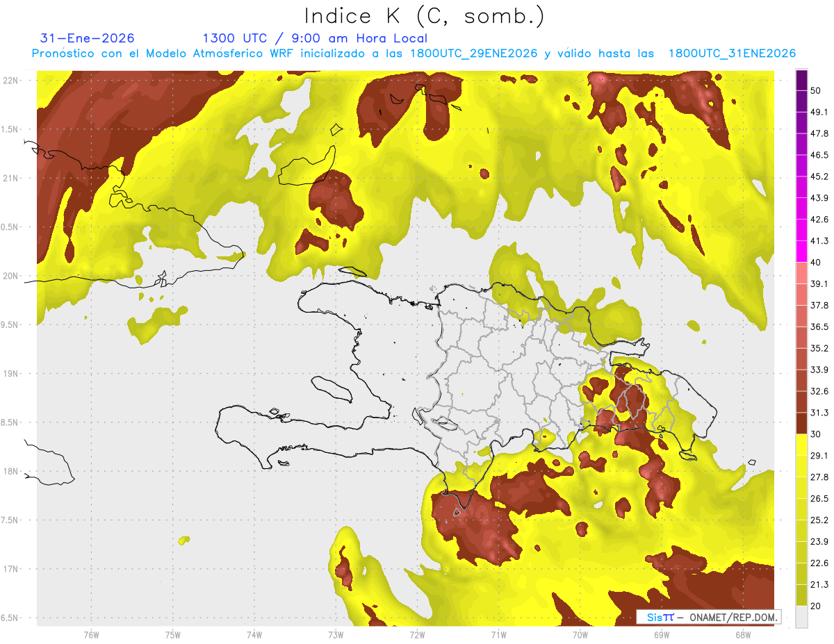Click the "21.3" color bar value
This screenshot has height=644, width=834.
pos(819,585)
